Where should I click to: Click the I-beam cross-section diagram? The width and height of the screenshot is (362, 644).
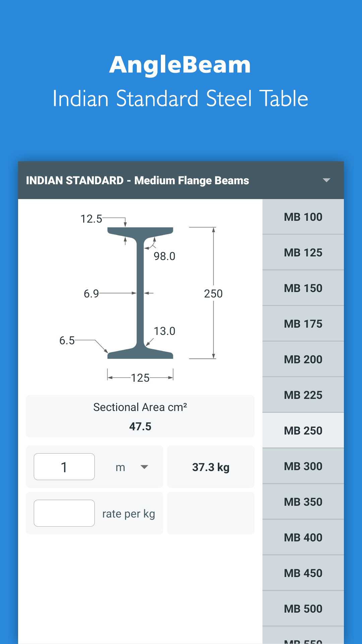click(x=140, y=293)
